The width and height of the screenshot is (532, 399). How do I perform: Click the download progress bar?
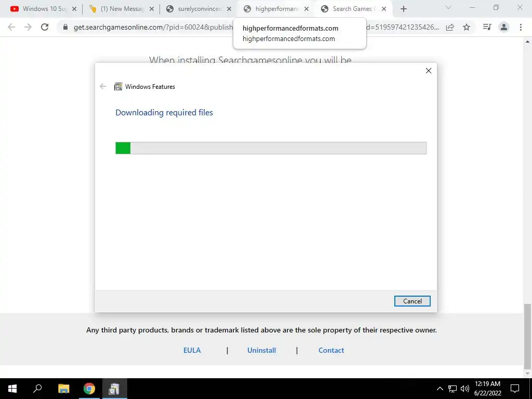point(271,148)
